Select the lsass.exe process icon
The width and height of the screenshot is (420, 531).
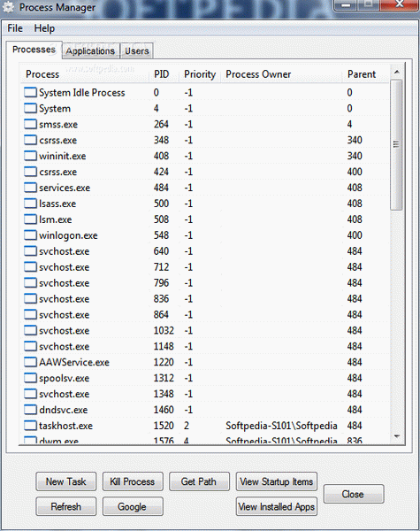pos(30,204)
